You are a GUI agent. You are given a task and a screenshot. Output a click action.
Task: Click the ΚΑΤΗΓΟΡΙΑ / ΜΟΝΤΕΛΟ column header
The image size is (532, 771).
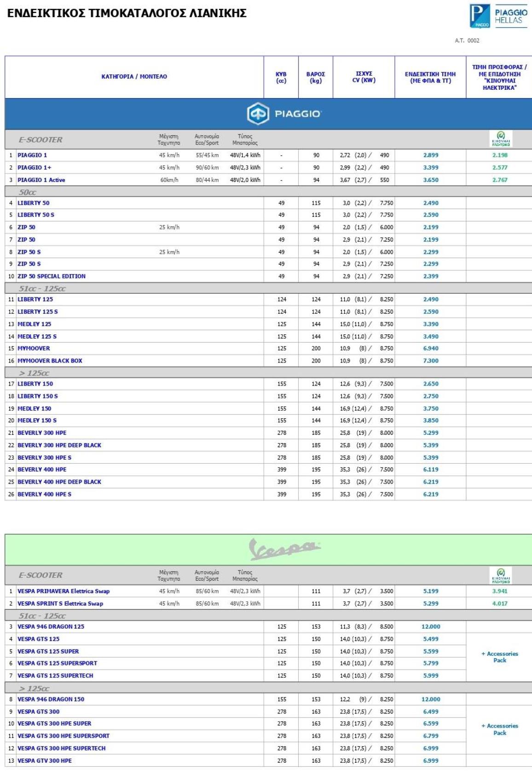click(134, 76)
